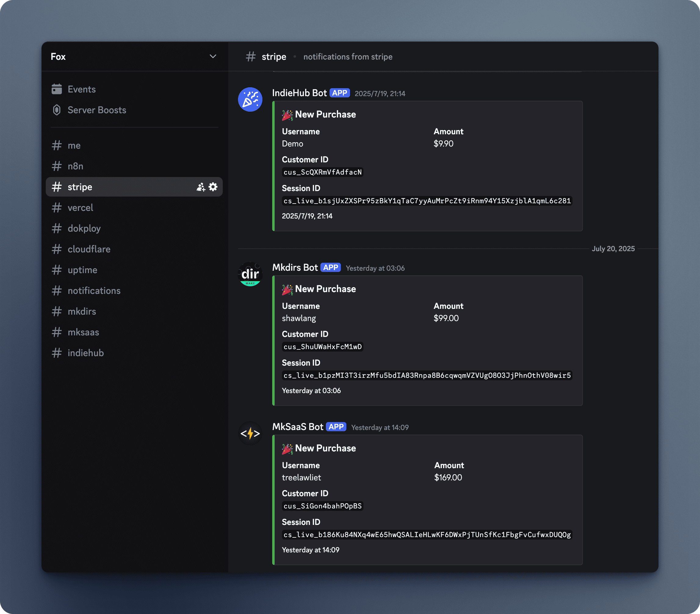The image size is (700, 614).
Task: Open channel settings gear for #stripe
Action: pyautogui.click(x=213, y=187)
